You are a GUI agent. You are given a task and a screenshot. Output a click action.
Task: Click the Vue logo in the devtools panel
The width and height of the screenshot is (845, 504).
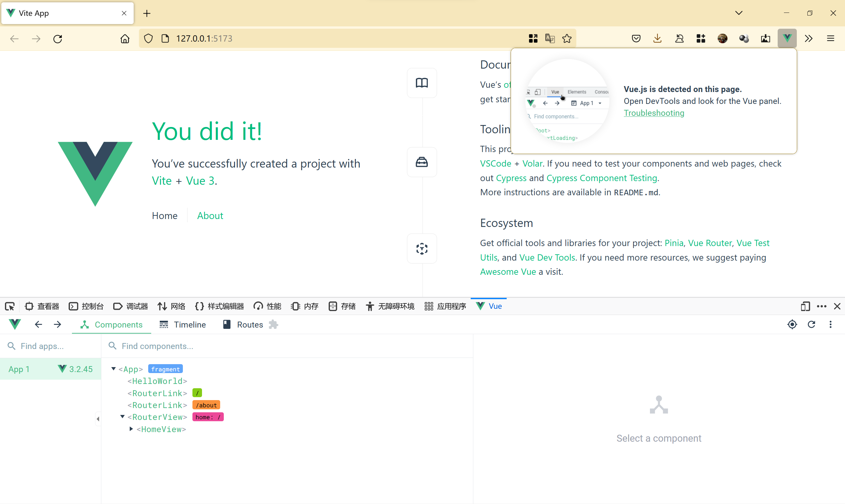pyautogui.click(x=15, y=324)
